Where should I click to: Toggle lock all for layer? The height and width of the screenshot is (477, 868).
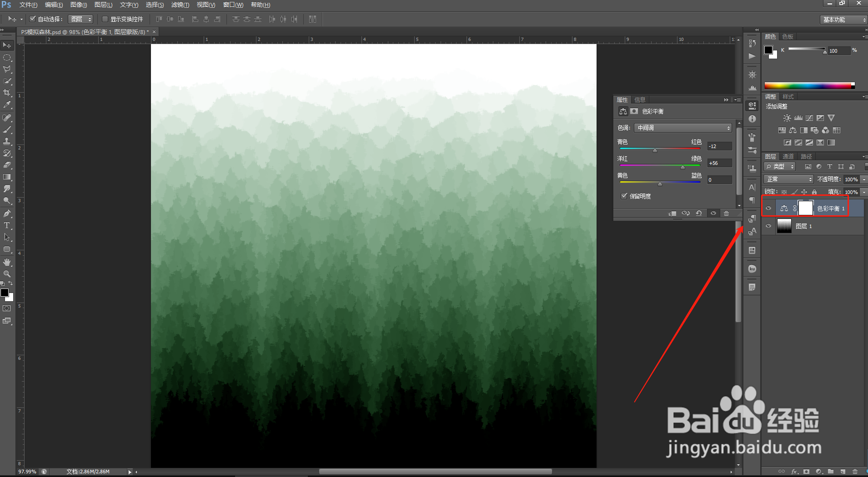point(814,192)
